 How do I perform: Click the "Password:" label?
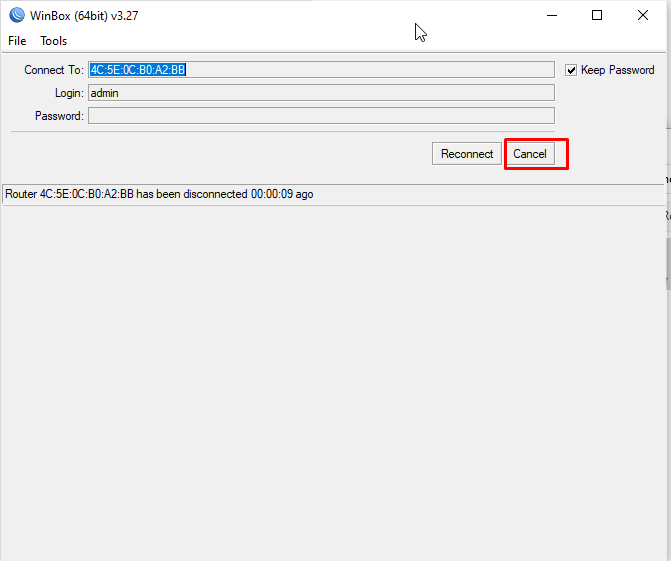(59, 116)
